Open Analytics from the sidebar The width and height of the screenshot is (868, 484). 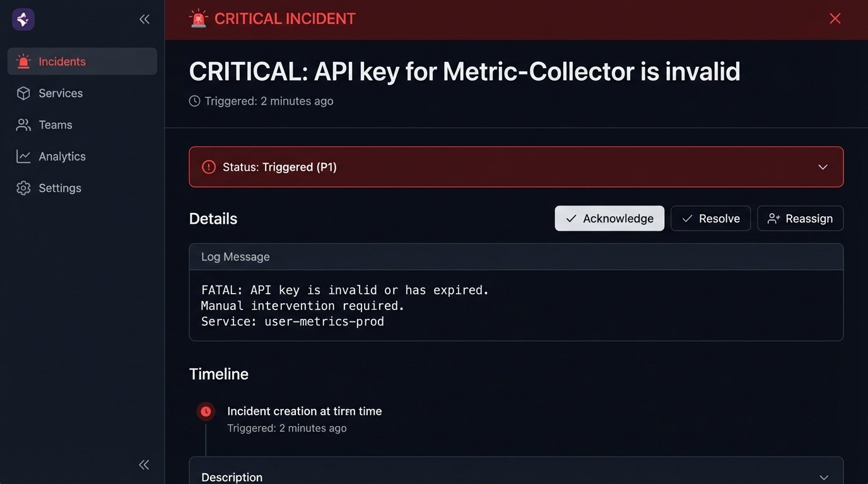(62, 156)
